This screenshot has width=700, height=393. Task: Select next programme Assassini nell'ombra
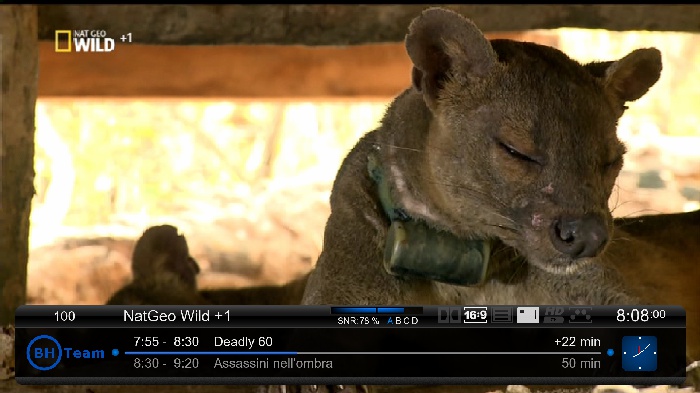click(273, 364)
